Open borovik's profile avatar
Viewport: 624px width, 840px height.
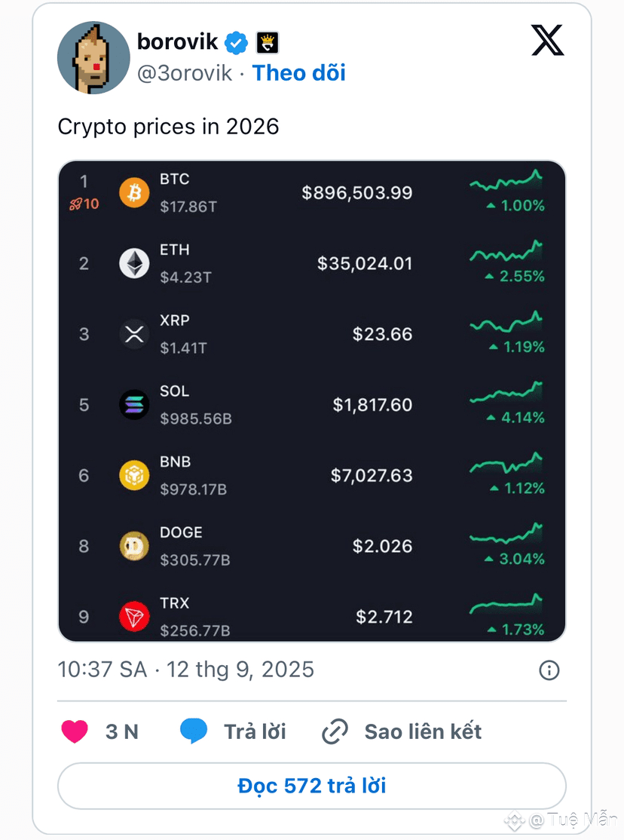93,58
